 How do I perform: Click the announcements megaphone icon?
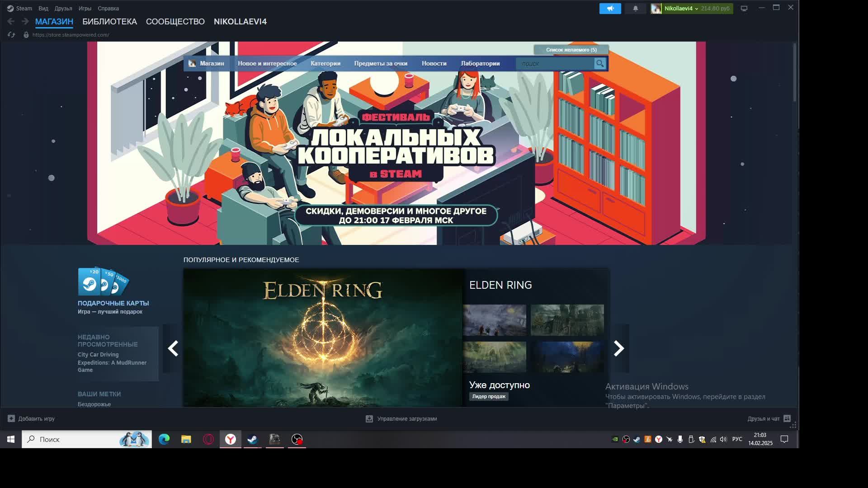610,9
